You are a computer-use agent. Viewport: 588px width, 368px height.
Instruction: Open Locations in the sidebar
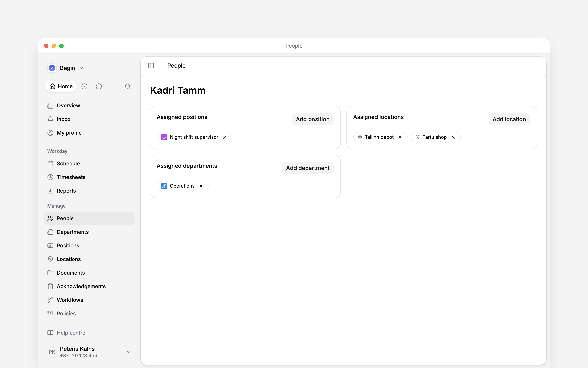(x=89, y=259)
